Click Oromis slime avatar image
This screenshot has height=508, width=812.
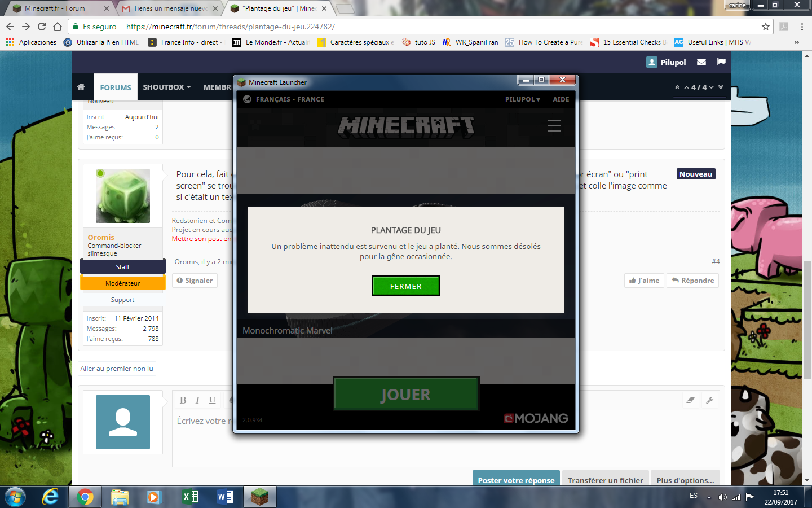(123, 196)
